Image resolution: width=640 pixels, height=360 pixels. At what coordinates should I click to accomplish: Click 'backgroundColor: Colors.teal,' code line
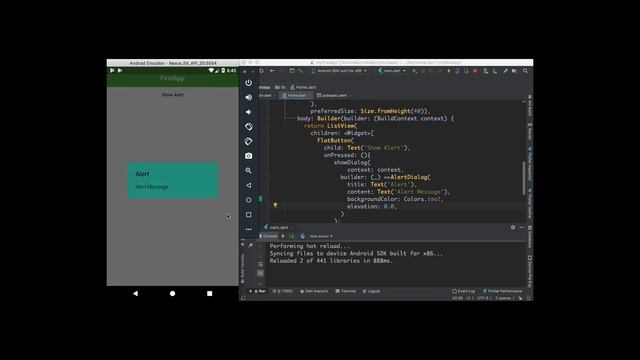[x=395, y=199]
